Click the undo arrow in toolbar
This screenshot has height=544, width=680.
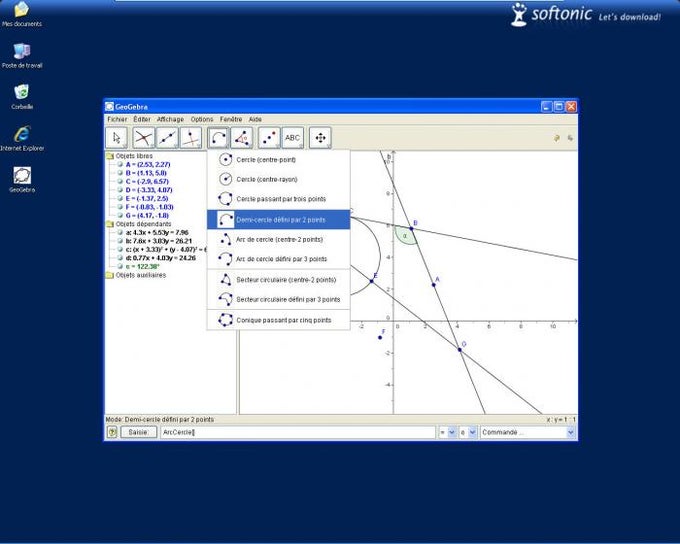point(557,138)
